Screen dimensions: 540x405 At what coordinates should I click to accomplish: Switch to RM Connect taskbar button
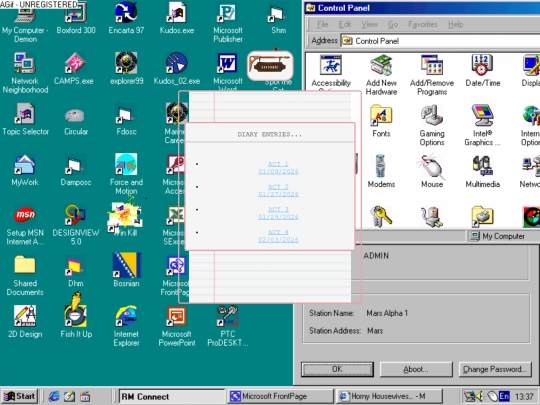[171, 396]
